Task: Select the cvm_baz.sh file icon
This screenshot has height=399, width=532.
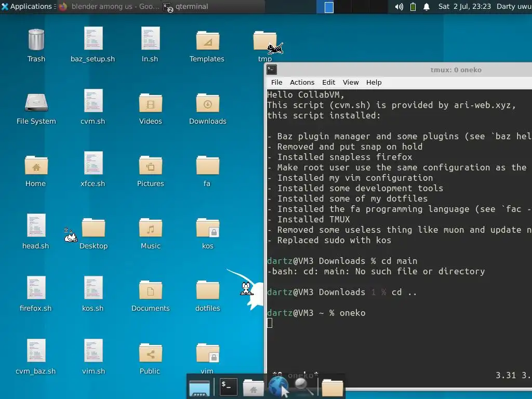Action: pos(36,351)
